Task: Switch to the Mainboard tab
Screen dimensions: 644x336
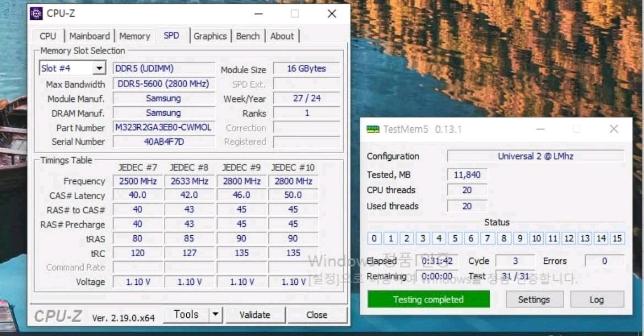Action: (89, 36)
